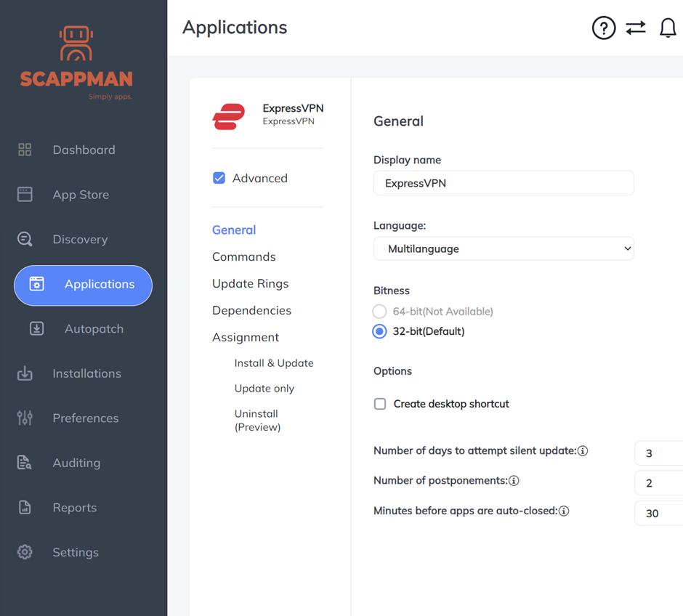
Task: Open the Commands section
Action: (x=243, y=256)
